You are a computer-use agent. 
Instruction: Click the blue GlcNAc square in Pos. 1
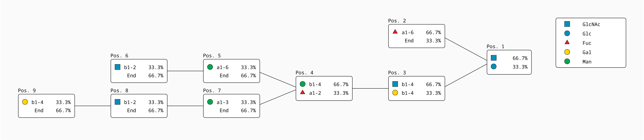[x=493, y=58]
